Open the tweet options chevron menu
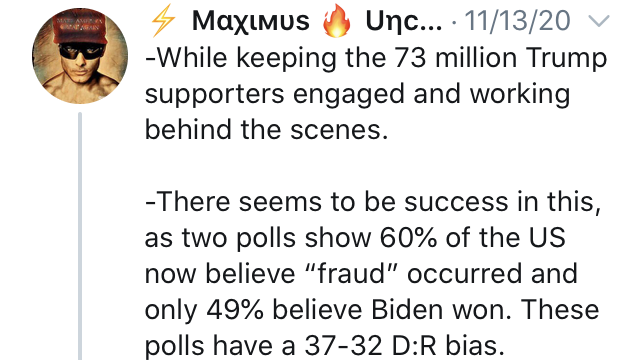Viewport: 640px width, 360px height. (x=598, y=21)
